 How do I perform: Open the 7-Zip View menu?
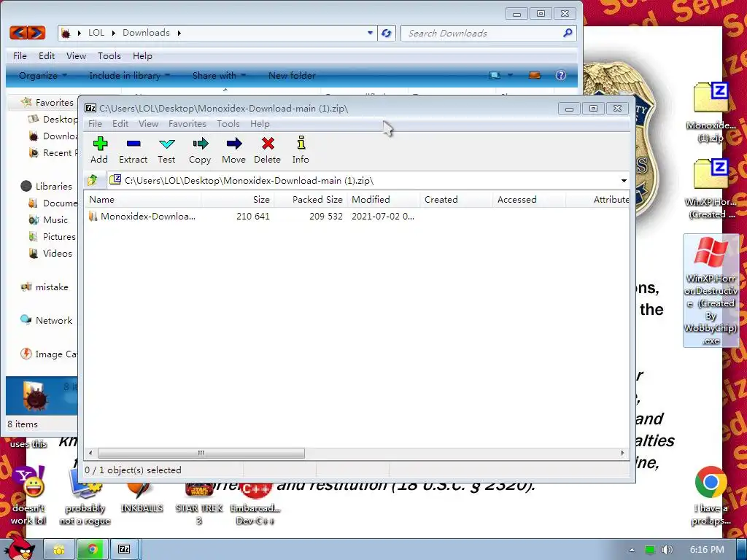coord(149,124)
